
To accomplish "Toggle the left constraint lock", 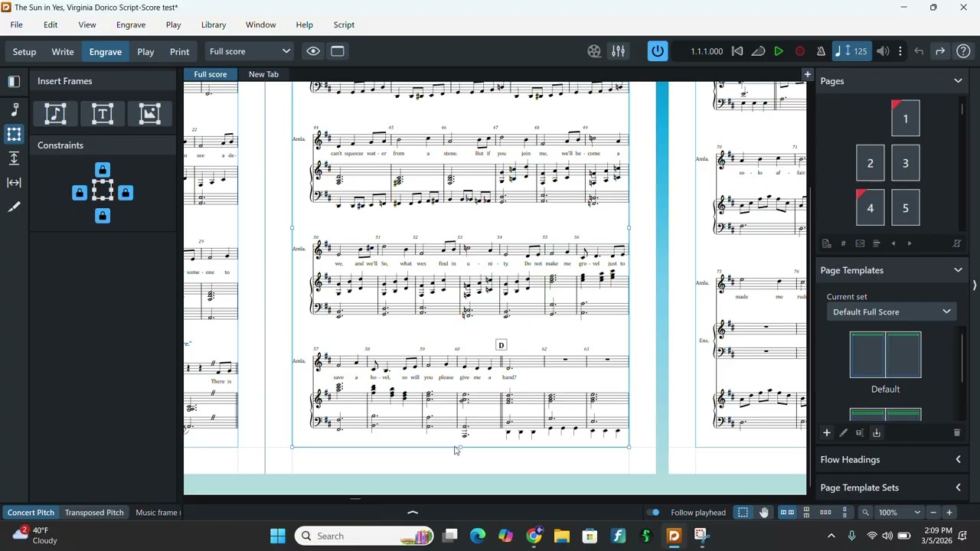I will (x=80, y=193).
